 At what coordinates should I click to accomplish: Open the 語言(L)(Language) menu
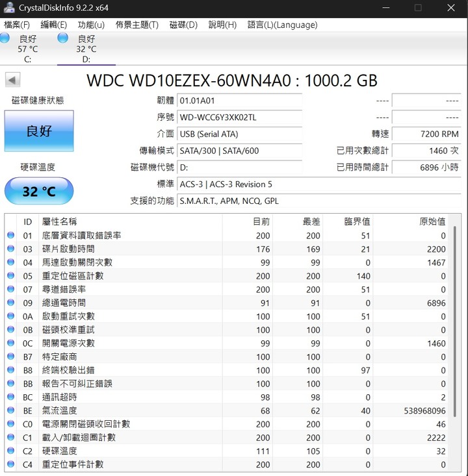coord(282,25)
